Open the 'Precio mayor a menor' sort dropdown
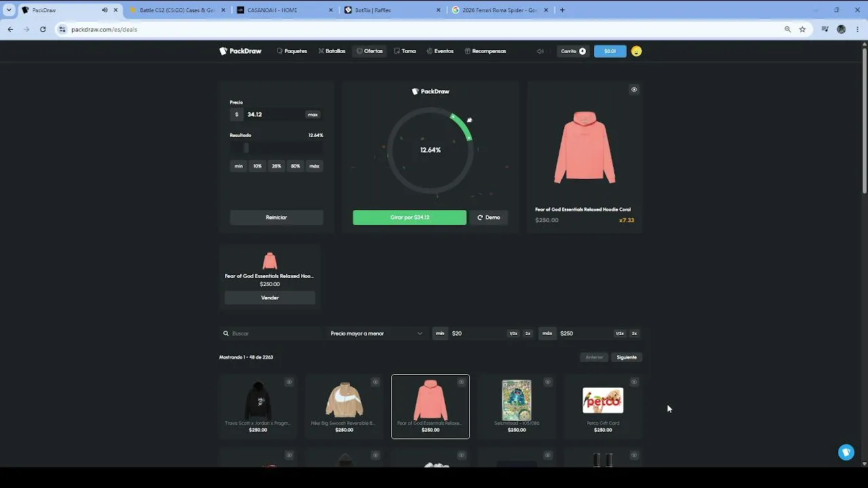 [x=376, y=333]
